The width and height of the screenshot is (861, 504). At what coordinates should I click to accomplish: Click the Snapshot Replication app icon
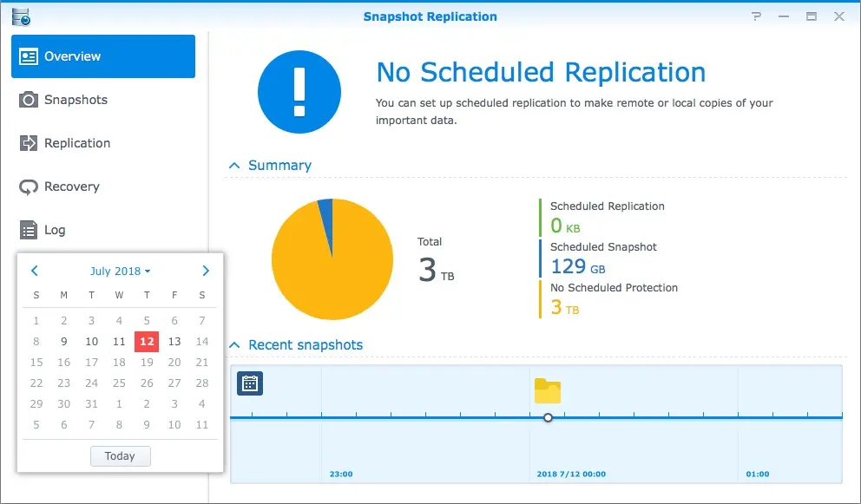point(21,16)
